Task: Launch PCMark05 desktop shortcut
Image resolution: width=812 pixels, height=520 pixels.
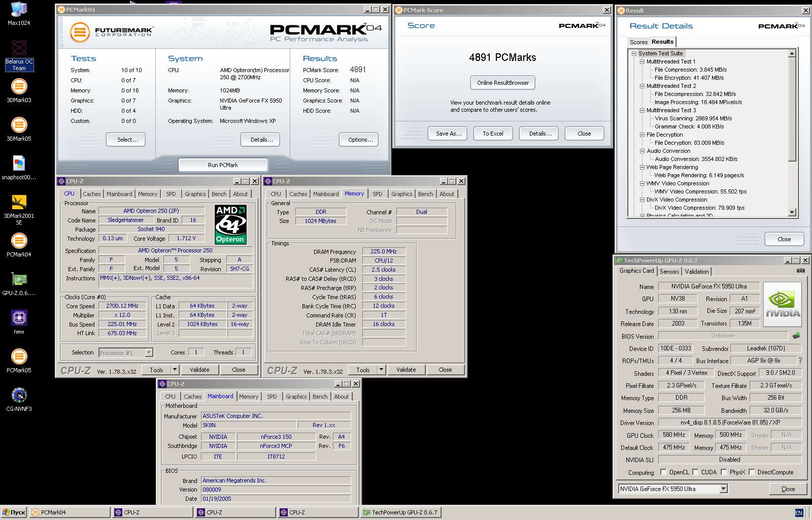Action: (19, 361)
